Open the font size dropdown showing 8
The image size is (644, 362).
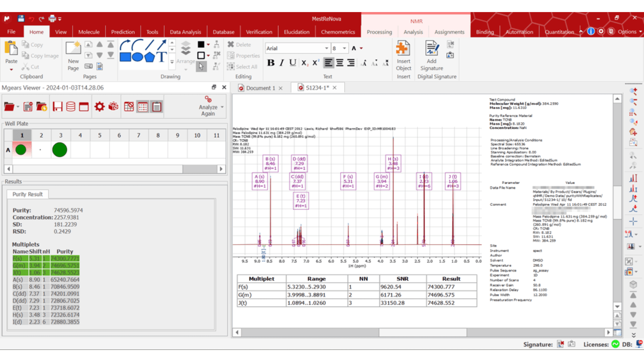(344, 48)
